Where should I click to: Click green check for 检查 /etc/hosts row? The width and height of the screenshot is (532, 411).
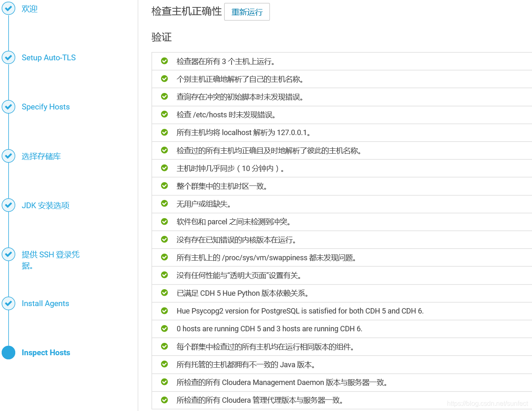click(x=164, y=114)
